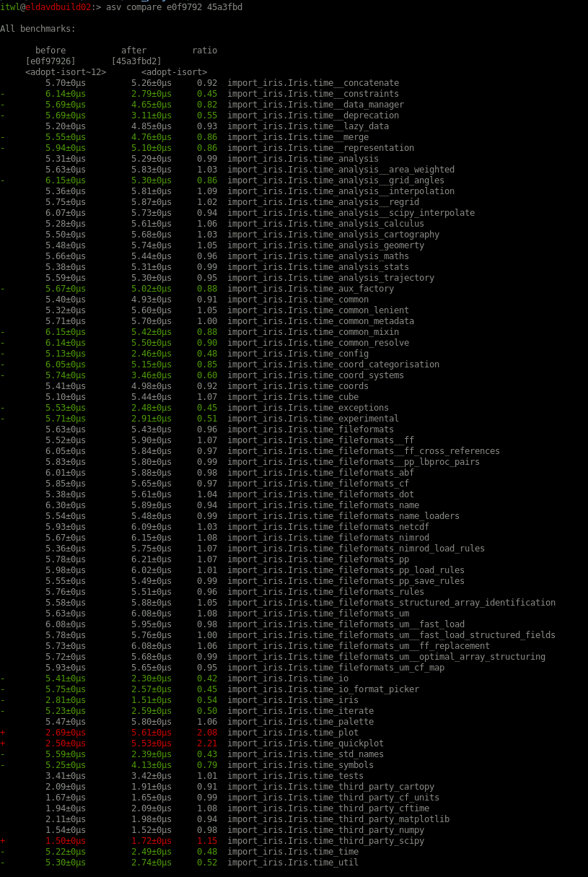Click the time_std_names benchmark name
The width and height of the screenshot is (588, 877).
pyautogui.click(x=306, y=754)
